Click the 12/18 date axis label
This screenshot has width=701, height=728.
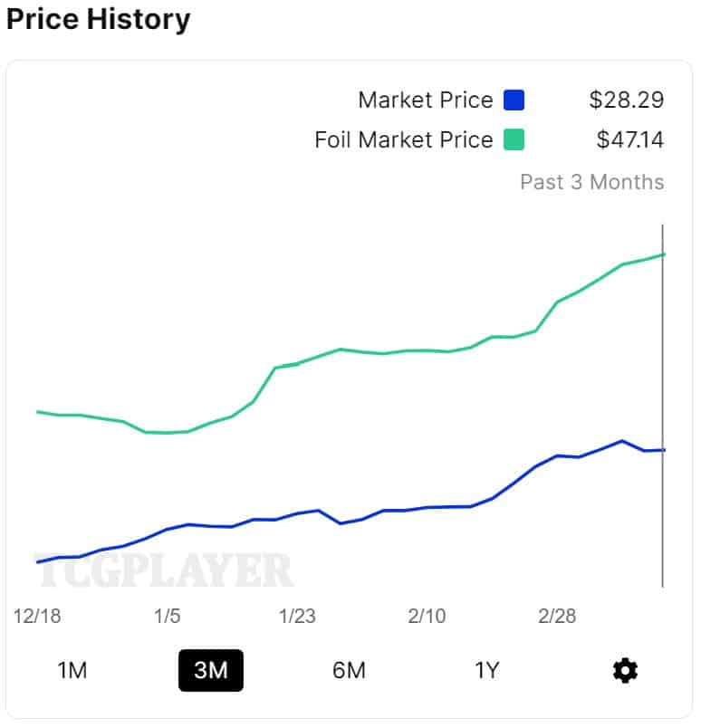pos(37,617)
